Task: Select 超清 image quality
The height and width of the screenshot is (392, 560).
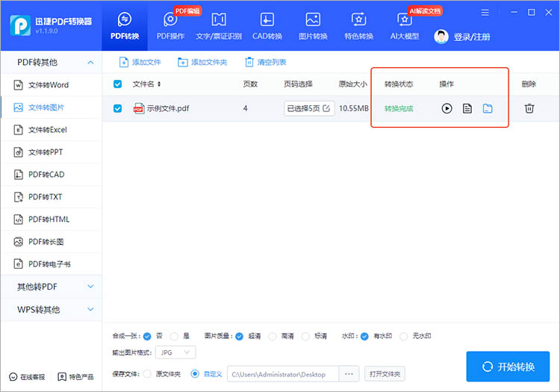Action: click(239, 336)
